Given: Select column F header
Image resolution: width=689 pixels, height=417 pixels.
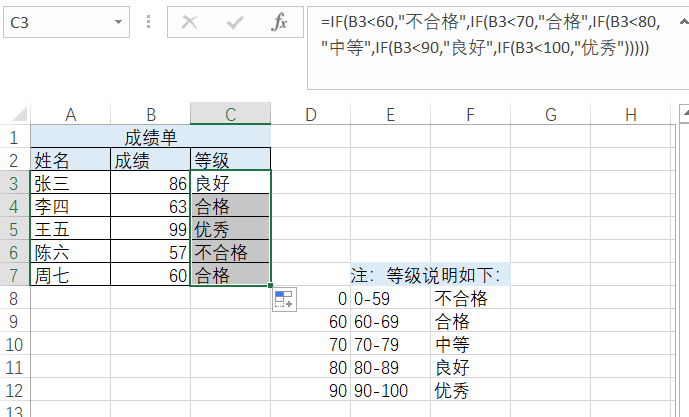Looking at the screenshot, I should point(471,114).
